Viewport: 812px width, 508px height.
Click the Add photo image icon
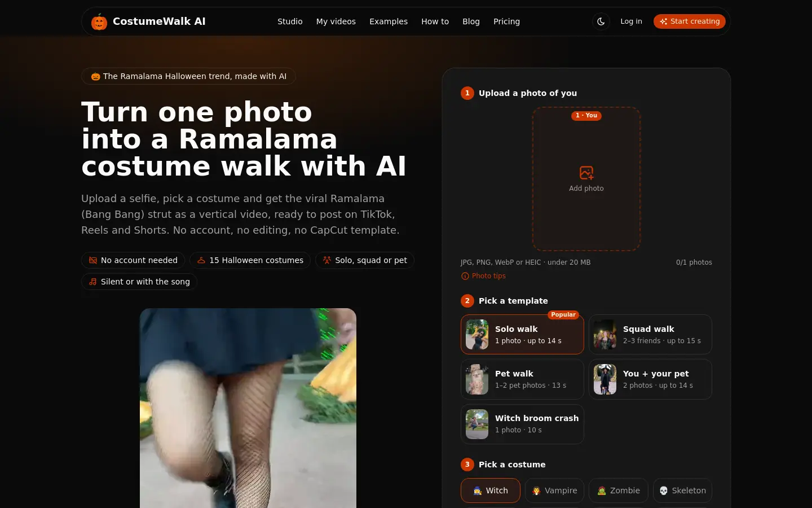[586, 173]
